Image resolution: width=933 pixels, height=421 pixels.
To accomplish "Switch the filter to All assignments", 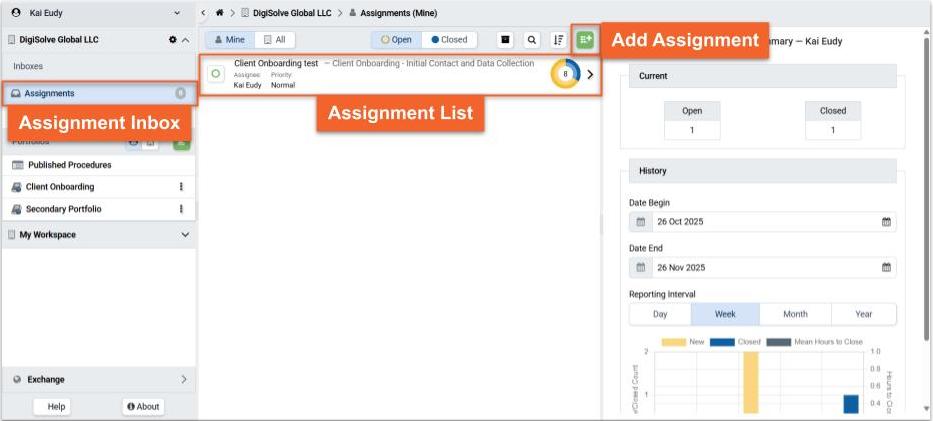I will 274,40.
